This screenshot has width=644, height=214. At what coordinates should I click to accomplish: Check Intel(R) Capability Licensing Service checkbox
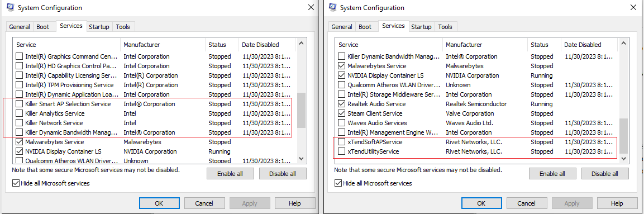[x=20, y=75]
